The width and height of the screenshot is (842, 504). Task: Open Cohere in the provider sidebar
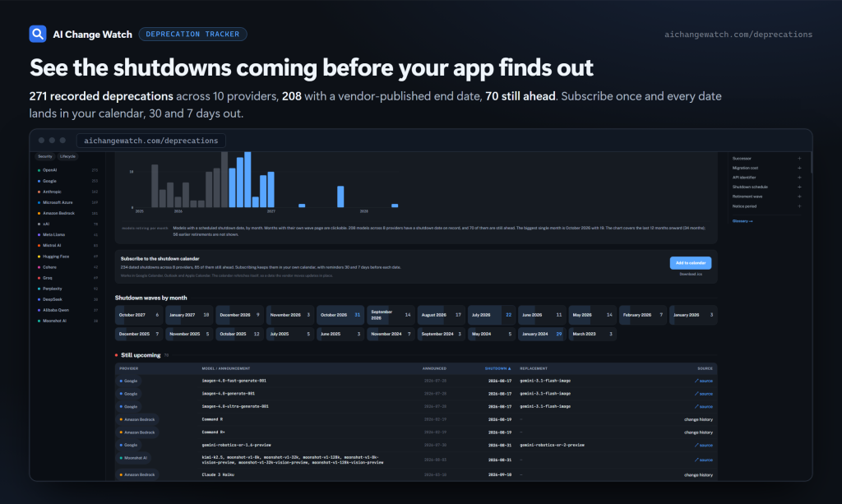tap(67, 267)
